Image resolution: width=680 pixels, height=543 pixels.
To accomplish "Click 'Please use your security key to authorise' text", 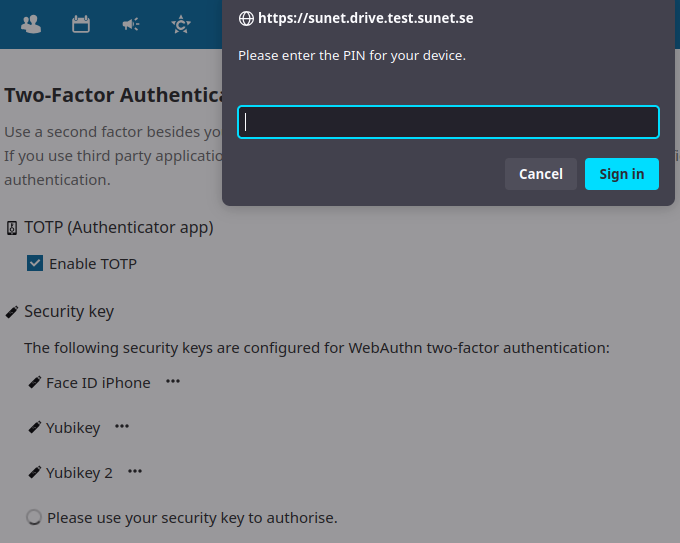I will (x=192, y=518).
